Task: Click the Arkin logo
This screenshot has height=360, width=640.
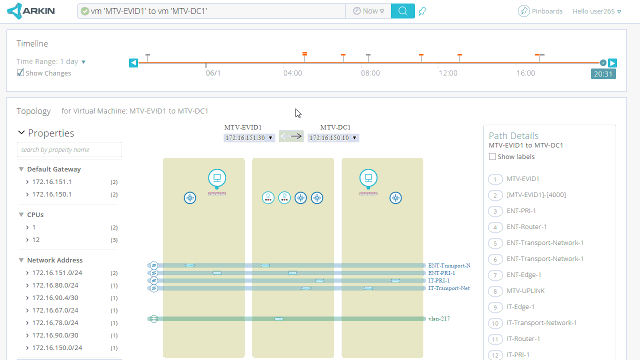Action: [31, 11]
